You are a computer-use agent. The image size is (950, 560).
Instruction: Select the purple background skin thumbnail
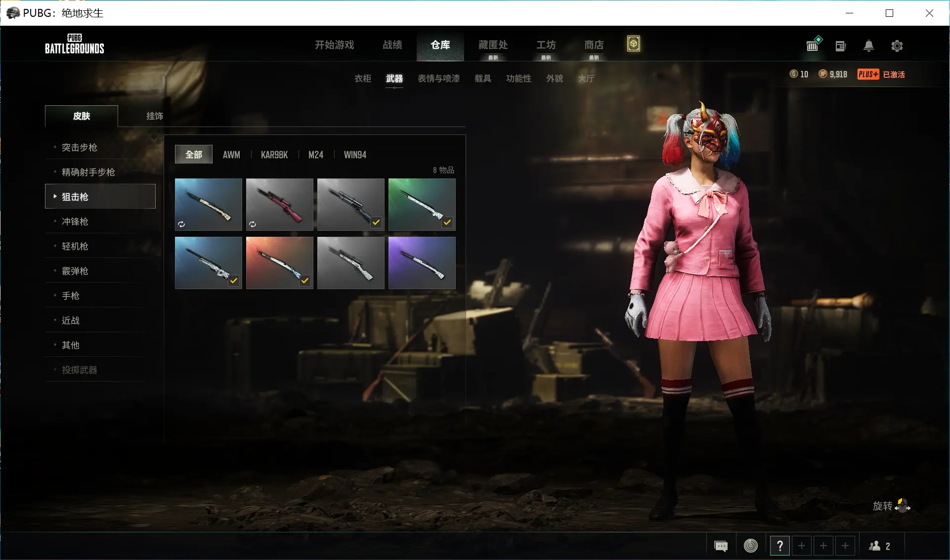422,262
